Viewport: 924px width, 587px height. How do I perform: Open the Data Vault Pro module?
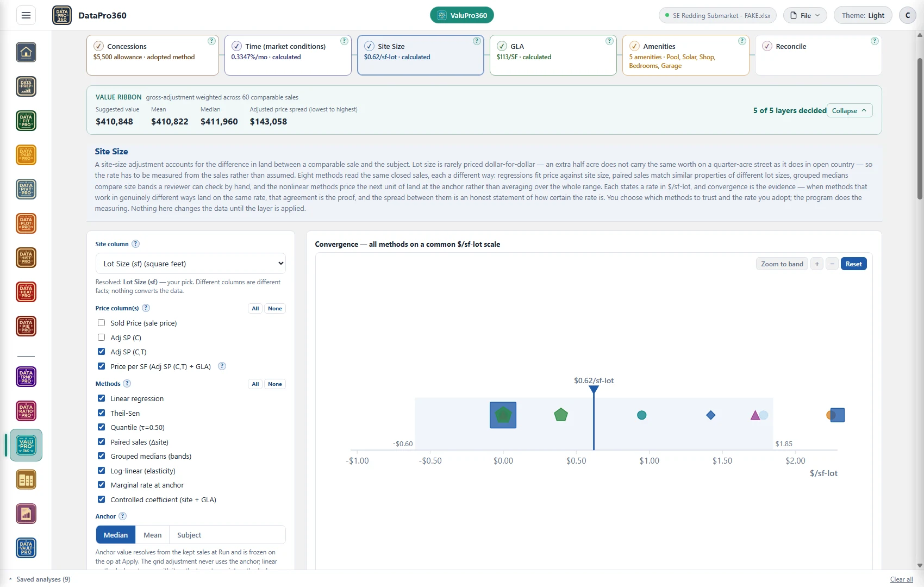(x=26, y=548)
